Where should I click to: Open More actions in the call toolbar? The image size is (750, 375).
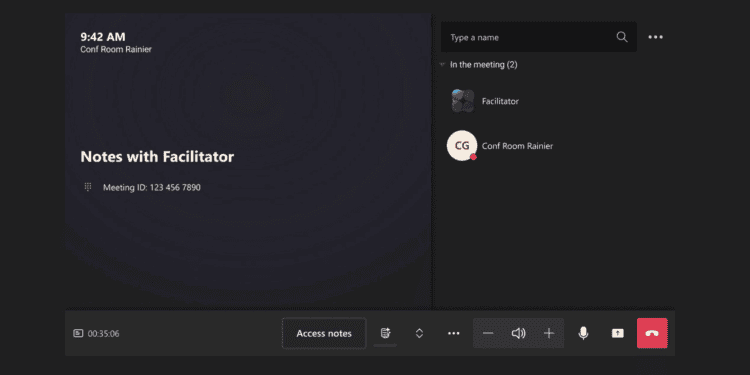point(453,333)
